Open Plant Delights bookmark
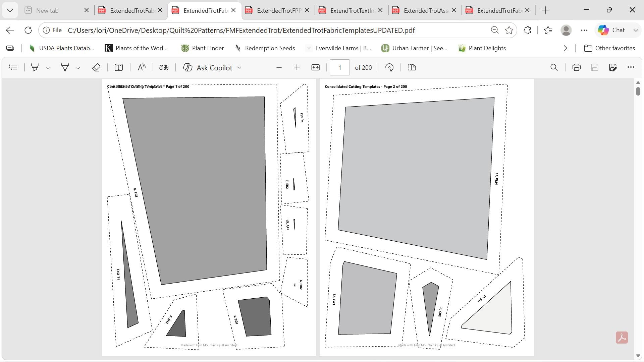644x362 pixels. (x=482, y=48)
